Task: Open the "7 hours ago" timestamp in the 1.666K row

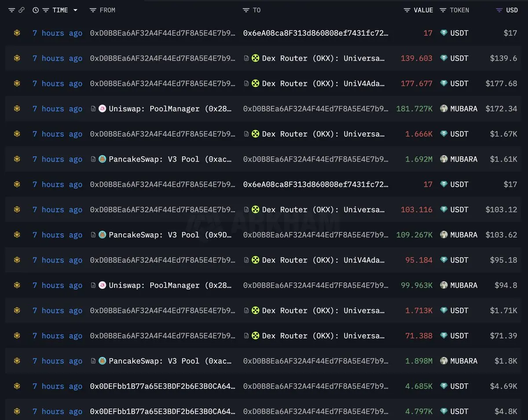Action: (57, 134)
